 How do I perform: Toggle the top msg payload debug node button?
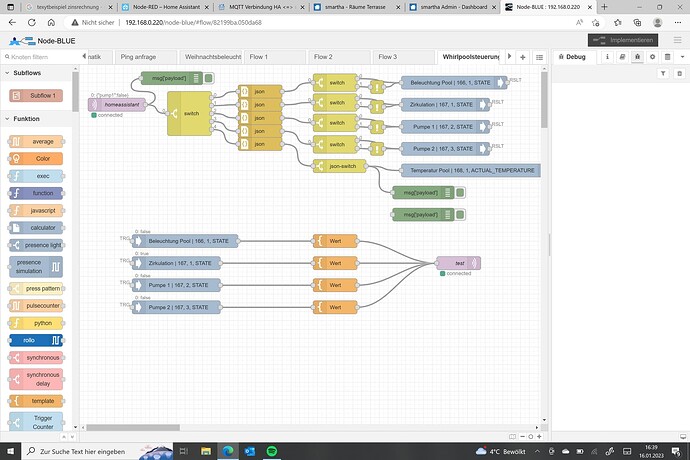tap(208, 76)
